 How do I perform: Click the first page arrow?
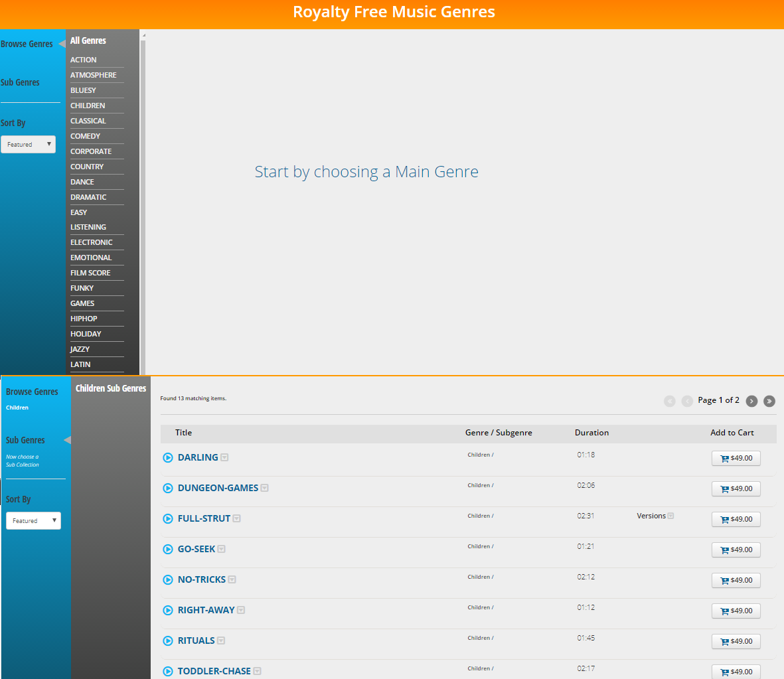tap(670, 401)
